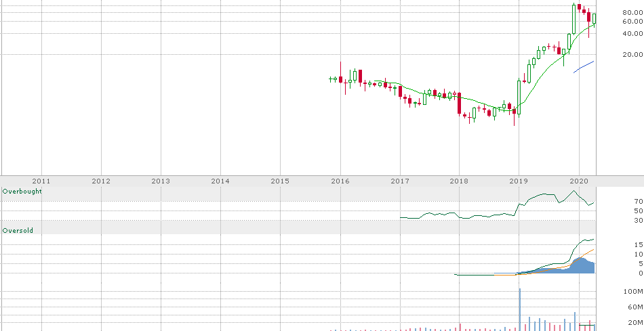This screenshot has height=331, width=644.
Task: Click the short blue long-term average line
Action: pyautogui.click(x=584, y=67)
